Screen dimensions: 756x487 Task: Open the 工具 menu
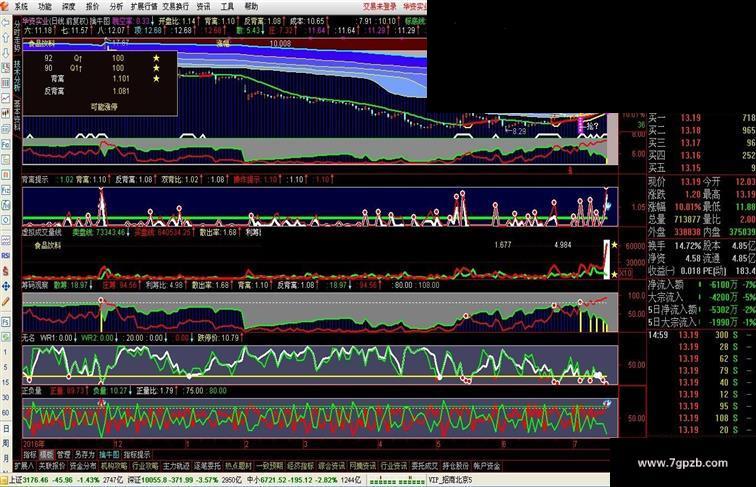[x=227, y=7]
